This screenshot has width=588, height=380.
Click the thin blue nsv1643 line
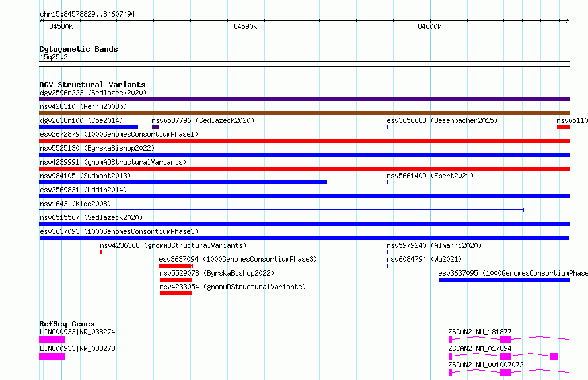[x=281, y=210]
